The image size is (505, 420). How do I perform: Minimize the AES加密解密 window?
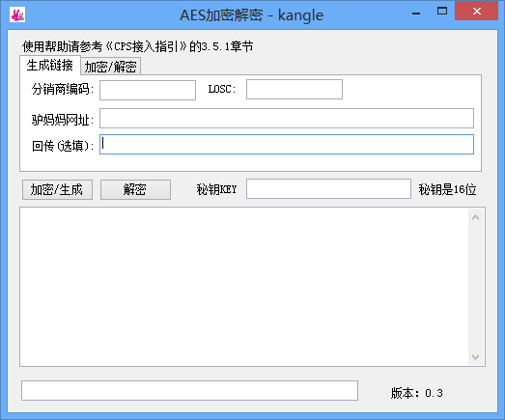click(416, 13)
